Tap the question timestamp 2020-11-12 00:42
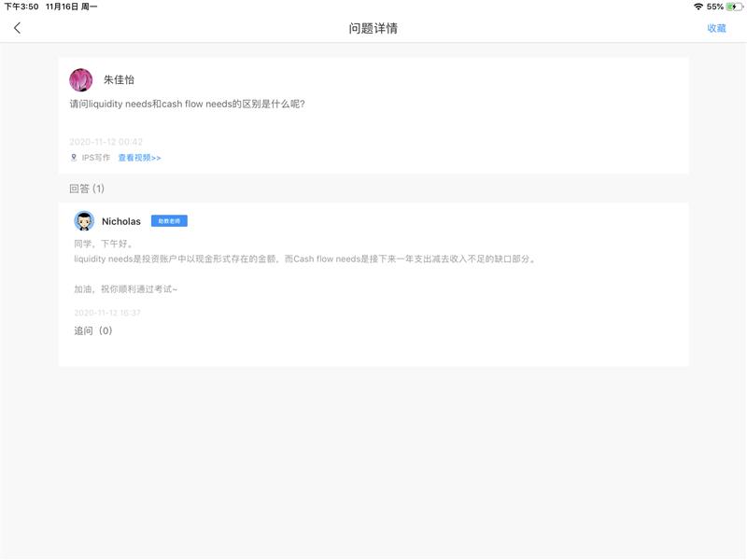This screenshot has width=747, height=560. click(x=106, y=142)
